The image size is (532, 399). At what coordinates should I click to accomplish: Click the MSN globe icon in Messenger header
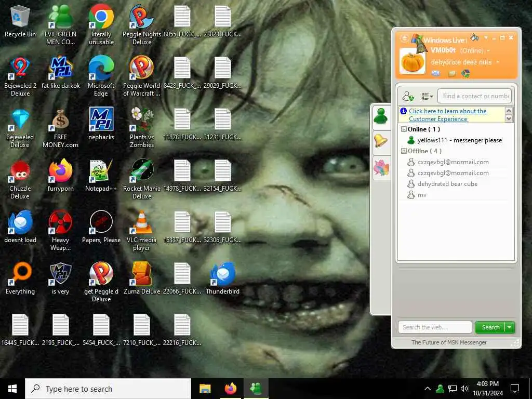click(466, 73)
